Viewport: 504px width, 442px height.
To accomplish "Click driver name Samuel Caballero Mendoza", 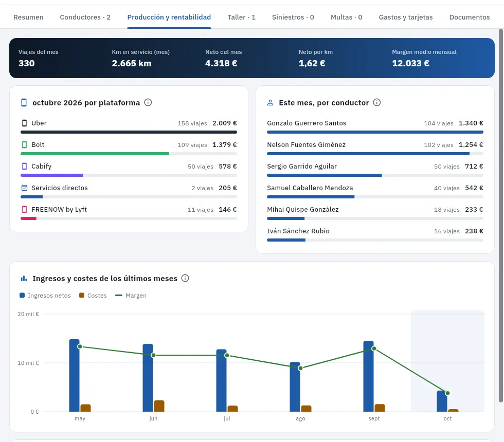I will (310, 188).
